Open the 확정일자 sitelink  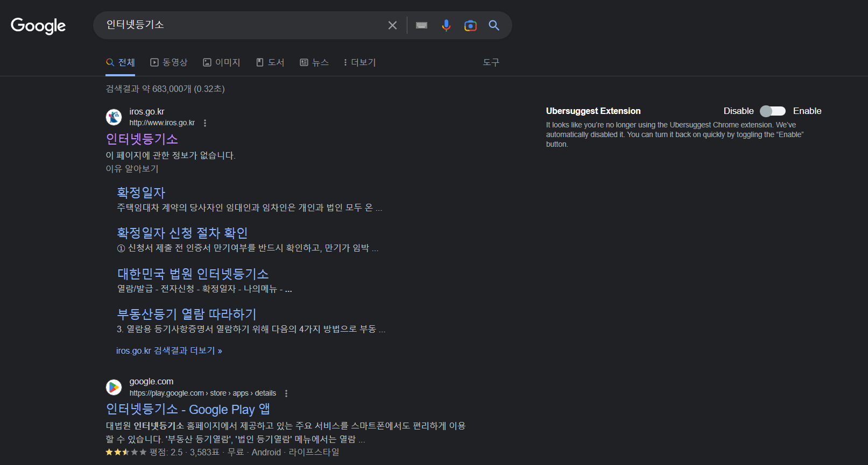pos(141,192)
